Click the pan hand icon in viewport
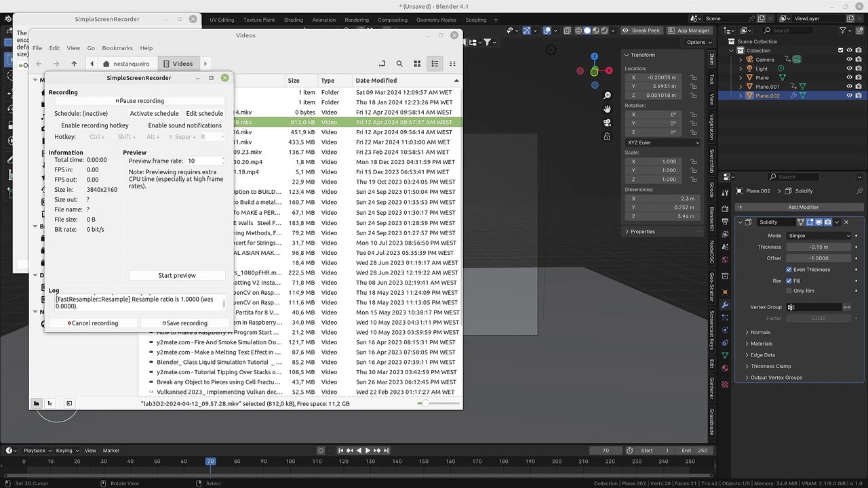Screen dimensions: 868x488 pyautogui.click(x=608, y=109)
